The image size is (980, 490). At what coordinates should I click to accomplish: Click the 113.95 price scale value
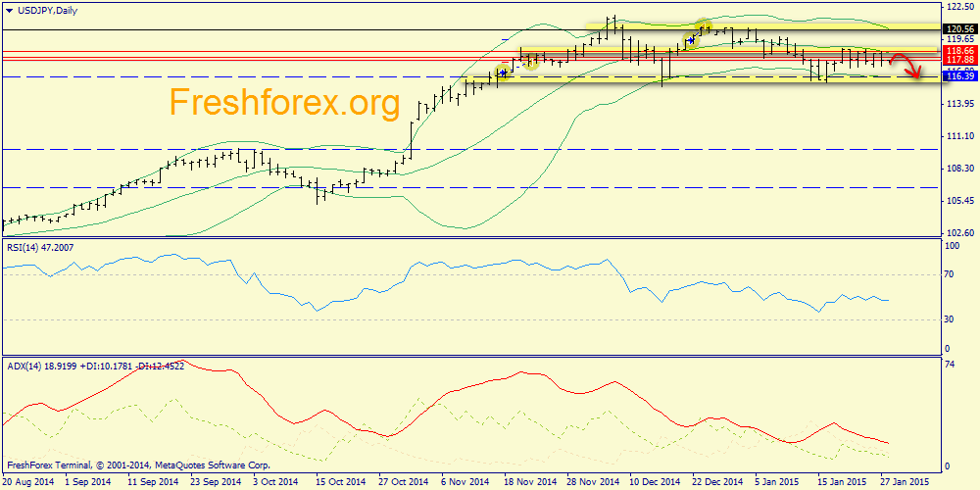[x=961, y=103]
